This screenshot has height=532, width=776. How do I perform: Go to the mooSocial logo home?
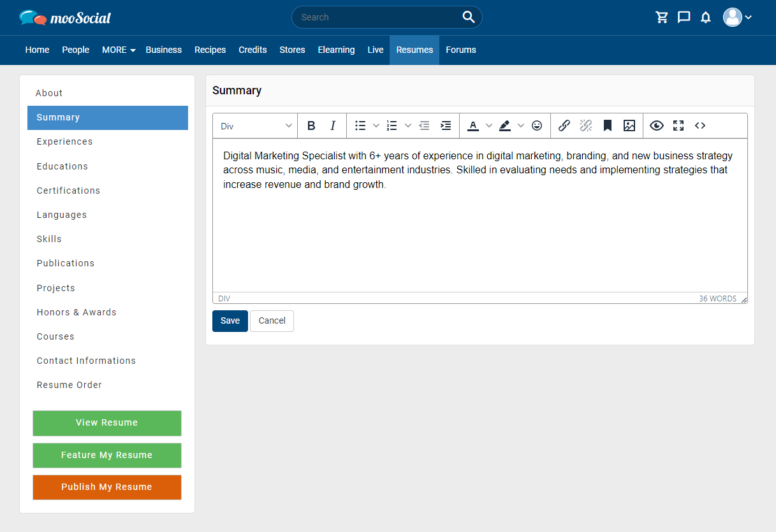click(x=65, y=17)
